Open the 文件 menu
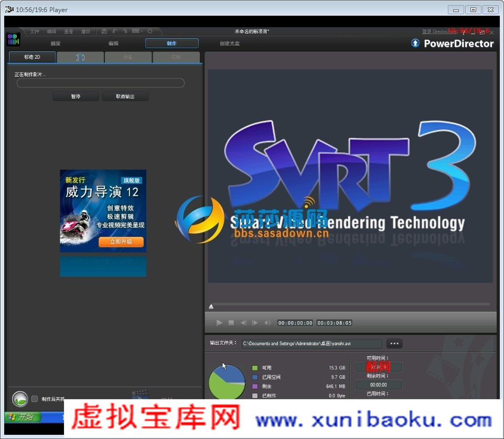This screenshot has width=504, height=439. pyautogui.click(x=35, y=31)
